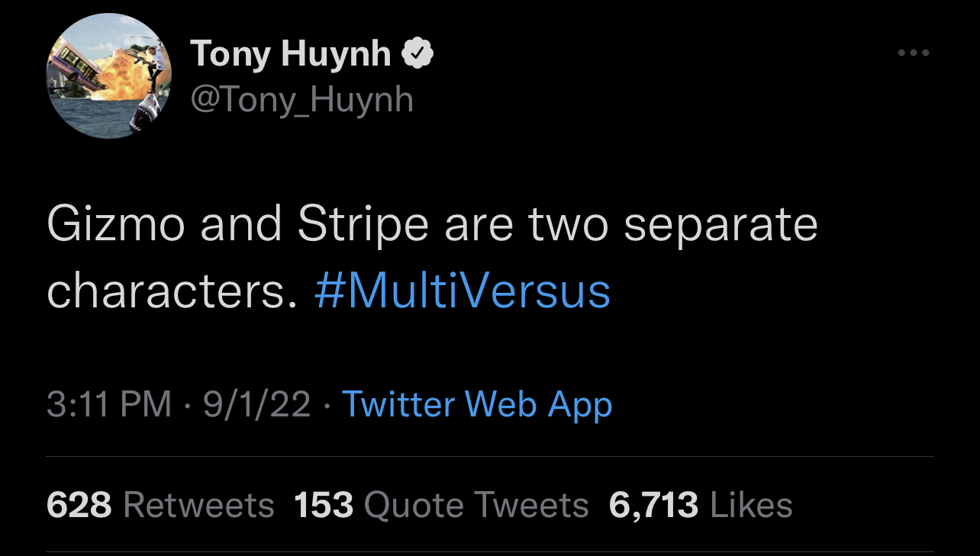Open the Tony Huynh display name

(x=290, y=54)
